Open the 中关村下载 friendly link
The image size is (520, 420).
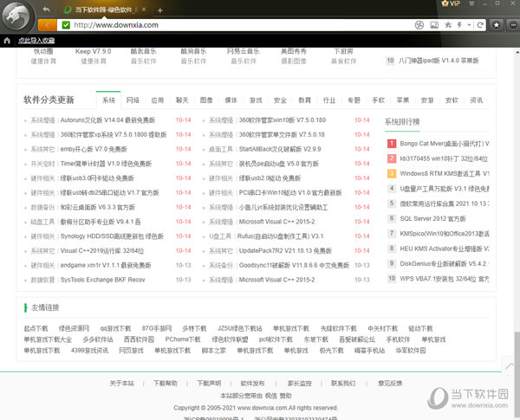pos(382,328)
